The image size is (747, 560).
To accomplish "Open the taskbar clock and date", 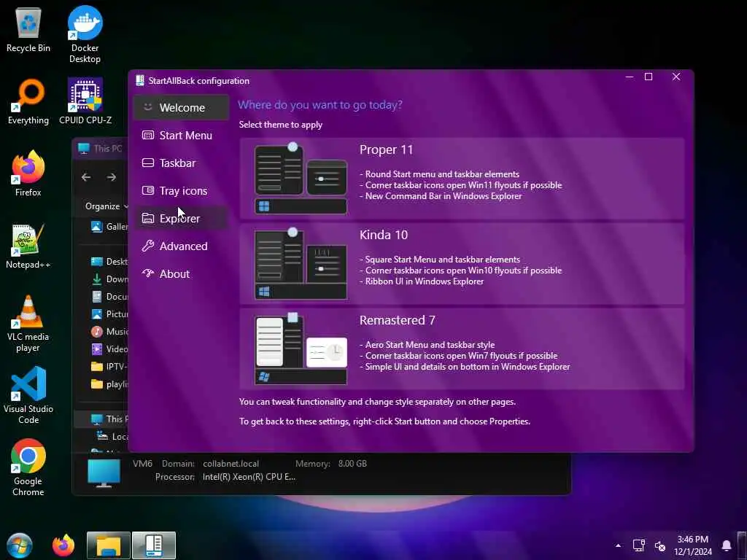I will click(693, 545).
